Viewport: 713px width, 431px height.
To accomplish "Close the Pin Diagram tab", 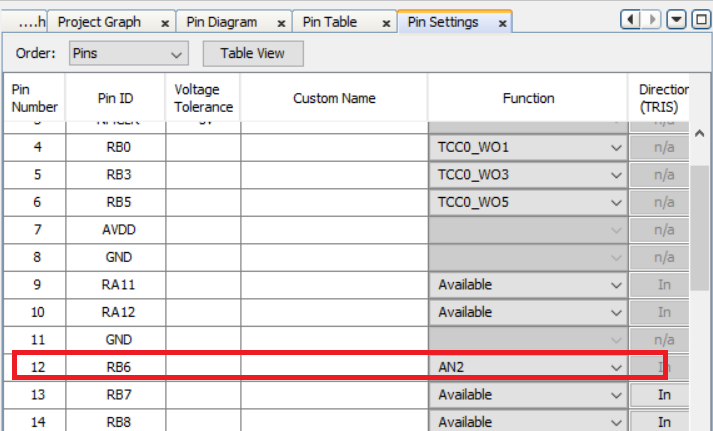I will point(281,22).
